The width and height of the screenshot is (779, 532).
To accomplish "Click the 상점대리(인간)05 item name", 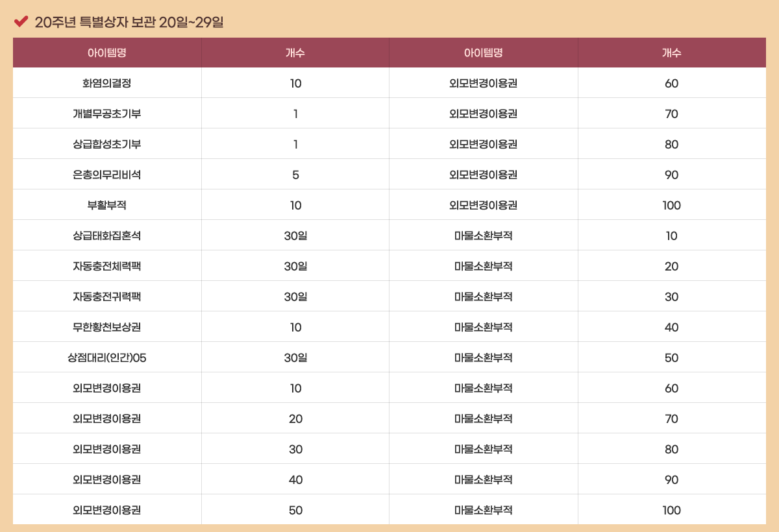I will (x=107, y=357).
